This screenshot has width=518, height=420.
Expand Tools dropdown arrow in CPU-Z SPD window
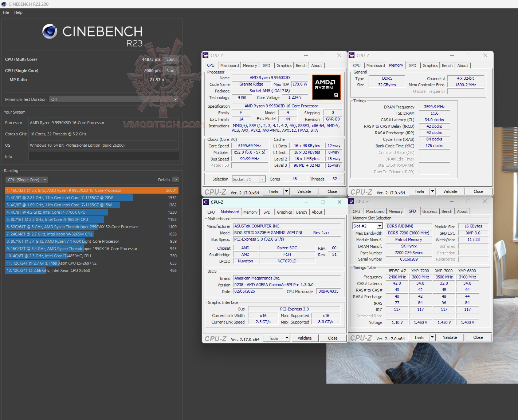point(432,337)
